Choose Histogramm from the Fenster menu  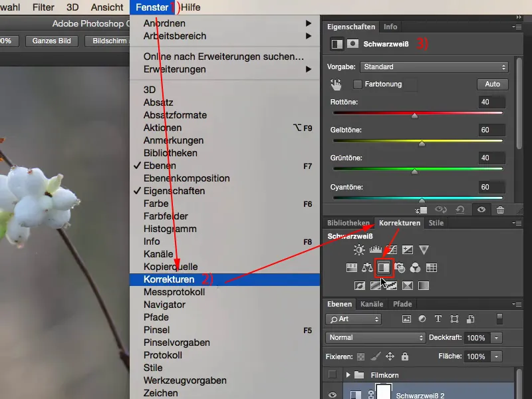click(x=225, y=229)
